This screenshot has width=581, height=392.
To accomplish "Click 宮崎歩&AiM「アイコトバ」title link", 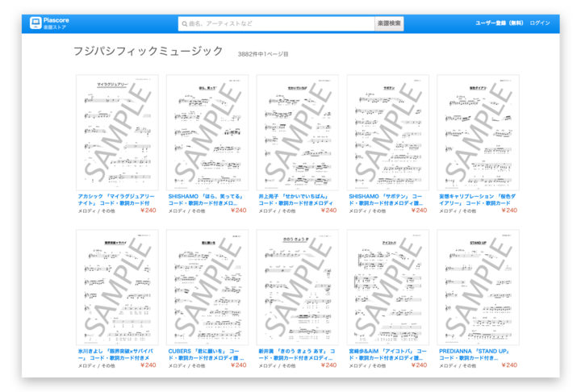I will coord(387,354).
